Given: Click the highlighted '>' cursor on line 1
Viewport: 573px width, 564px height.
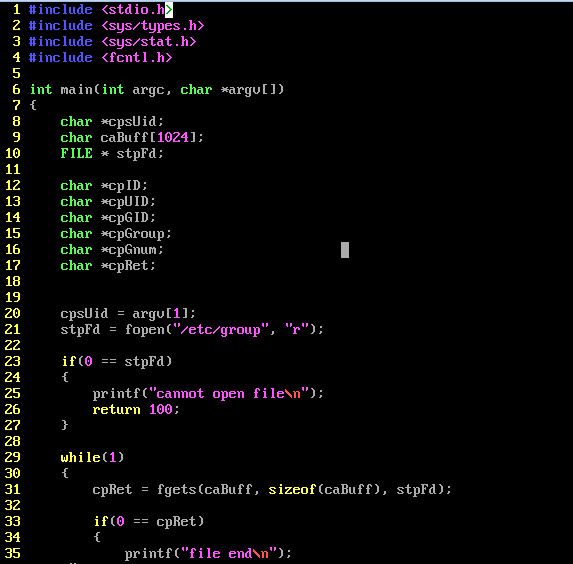Looking at the screenshot, I should pyautogui.click(x=169, y=10).
